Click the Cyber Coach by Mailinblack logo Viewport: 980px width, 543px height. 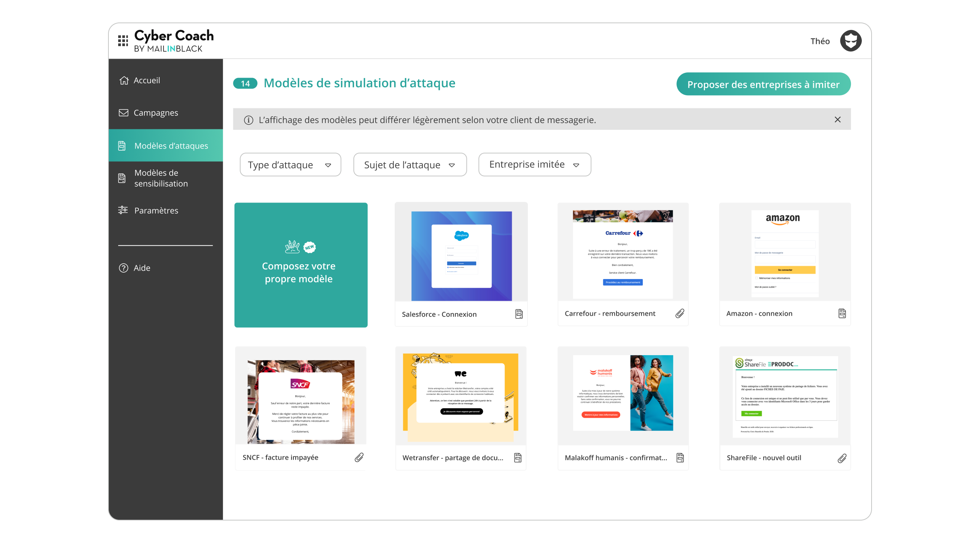click(x=174, y=40)
